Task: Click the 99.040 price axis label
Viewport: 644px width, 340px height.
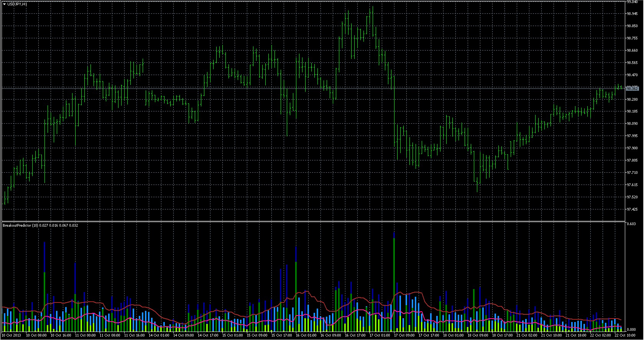Action: [x=632, y=2]
